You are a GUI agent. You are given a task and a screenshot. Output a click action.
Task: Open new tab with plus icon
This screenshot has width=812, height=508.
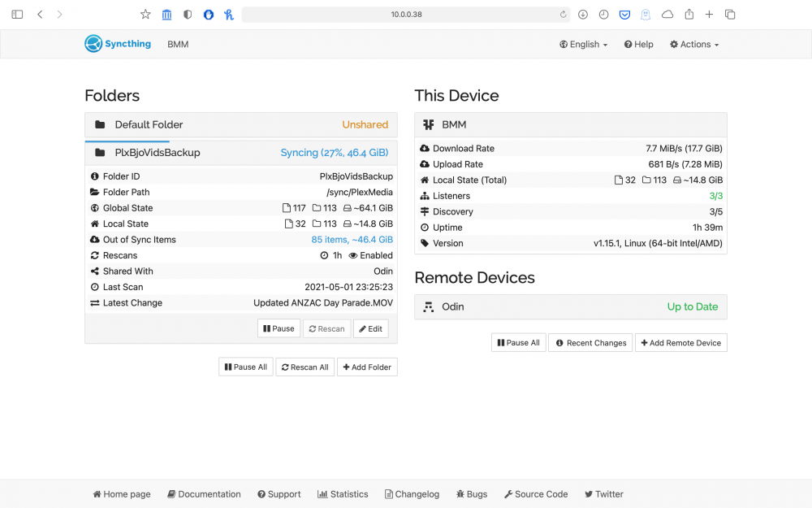coord(709,15)
